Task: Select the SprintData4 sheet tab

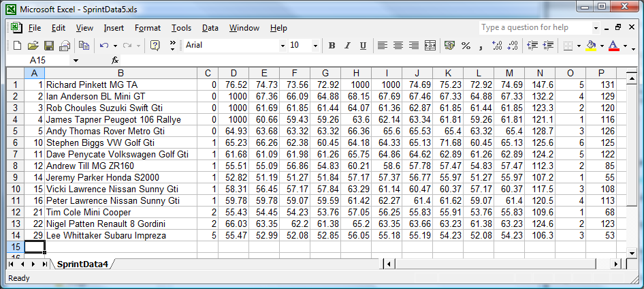Action: point(82,264)
